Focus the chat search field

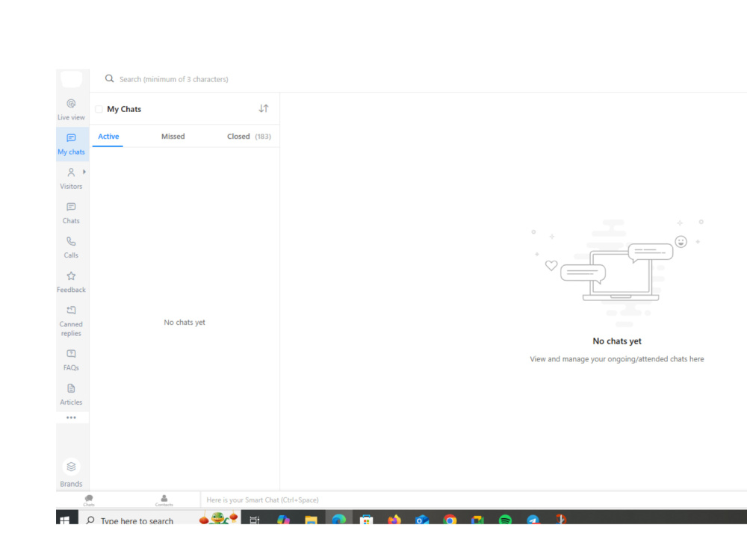[x=173, y=79]
